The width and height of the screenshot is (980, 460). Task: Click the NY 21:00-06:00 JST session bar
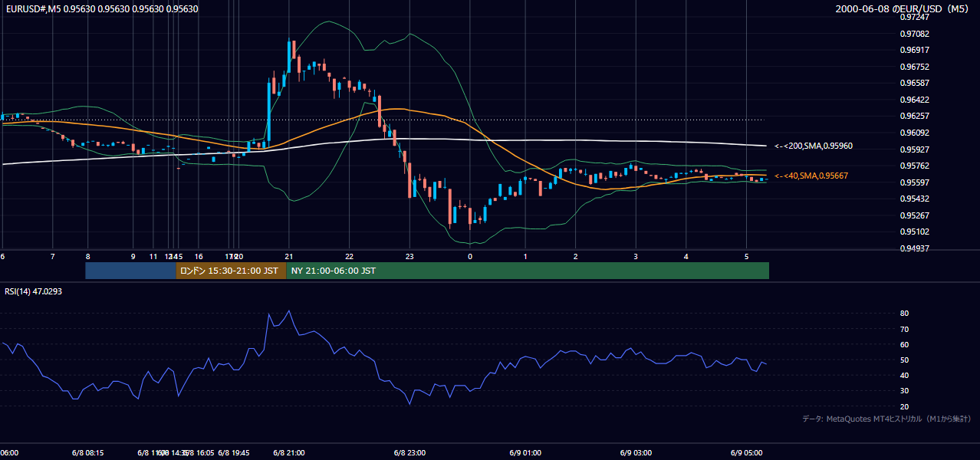click(x=528, y=271)
